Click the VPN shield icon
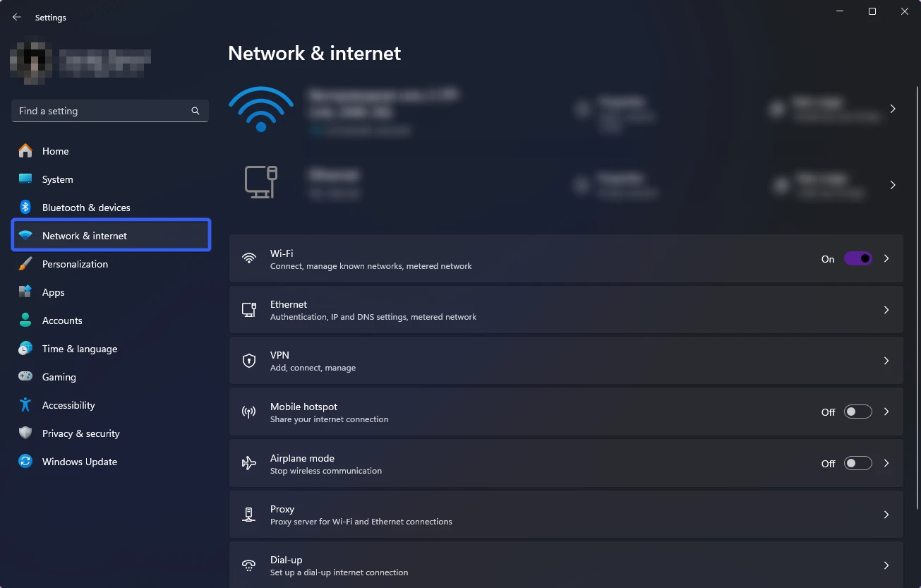The image size is (921, 588). [249, 361]
